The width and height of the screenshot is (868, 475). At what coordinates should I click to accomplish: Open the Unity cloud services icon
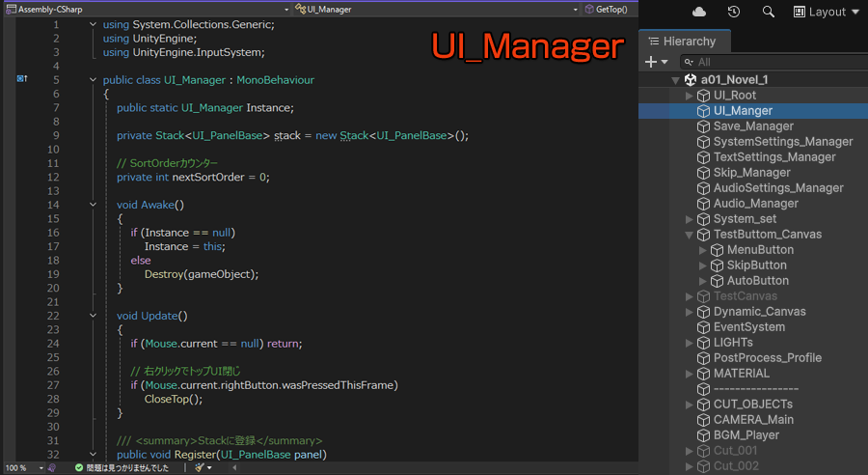click(699, 12)
